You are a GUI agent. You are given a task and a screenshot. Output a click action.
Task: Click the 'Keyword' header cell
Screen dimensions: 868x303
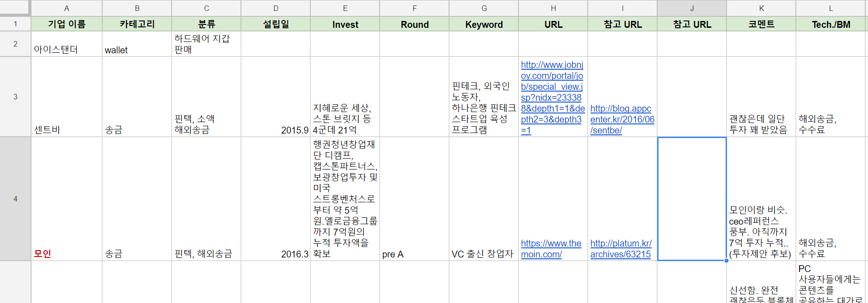click(x=484, y=24)
